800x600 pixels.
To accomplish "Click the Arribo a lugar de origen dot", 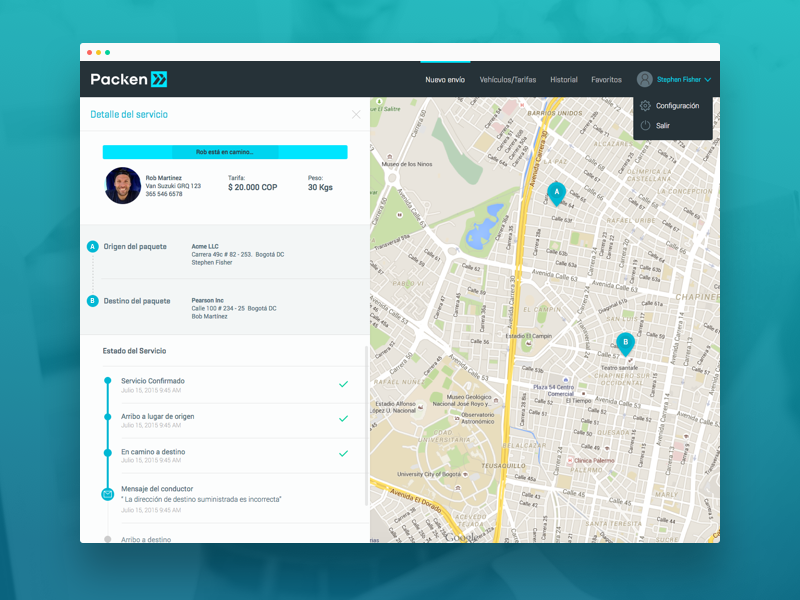I will [x=108, y=417].
